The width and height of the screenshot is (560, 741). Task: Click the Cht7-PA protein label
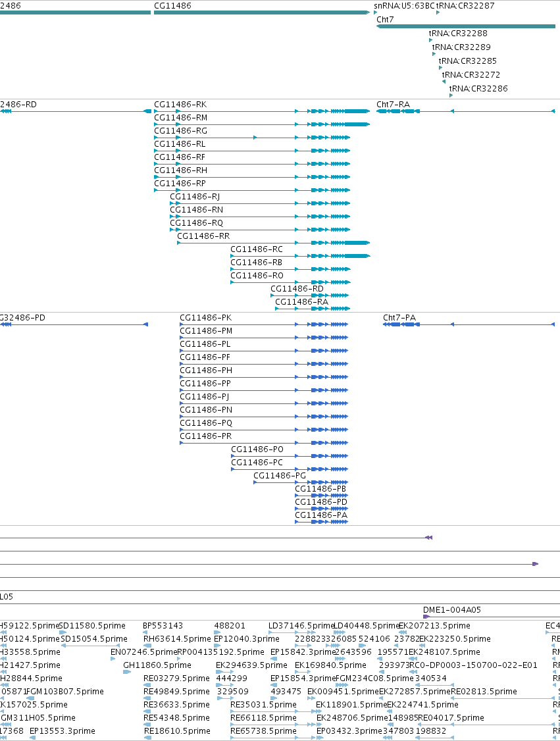click(x=400, y=318)
